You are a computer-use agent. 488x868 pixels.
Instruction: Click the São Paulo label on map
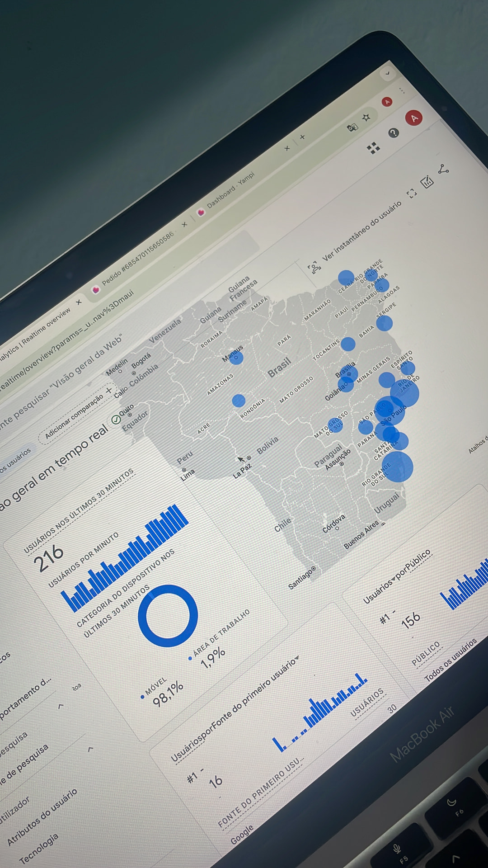coord(394,415)
